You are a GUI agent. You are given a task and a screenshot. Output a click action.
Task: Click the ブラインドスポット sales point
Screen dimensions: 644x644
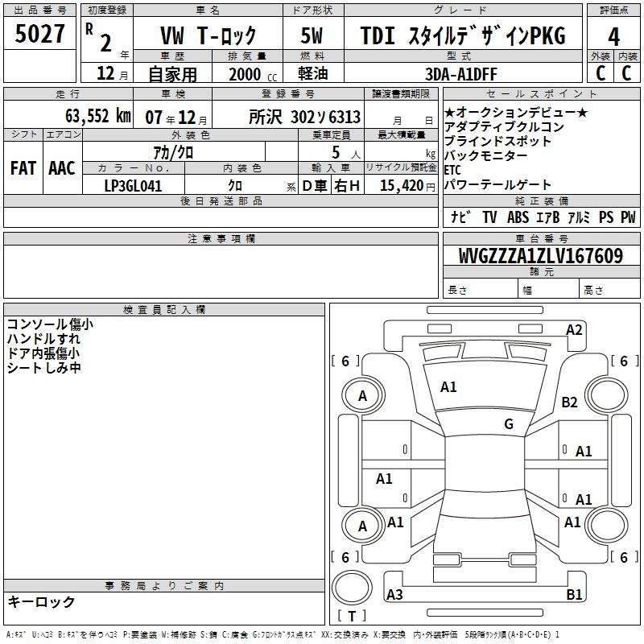[497, 141]
